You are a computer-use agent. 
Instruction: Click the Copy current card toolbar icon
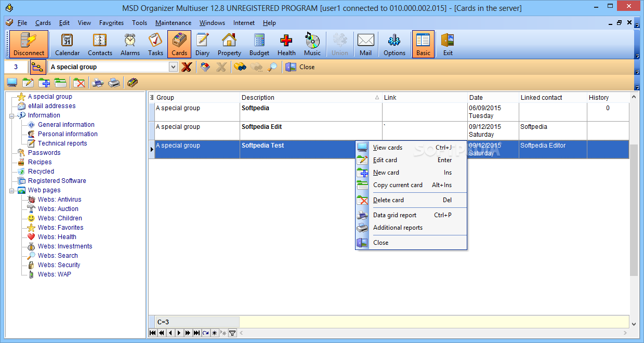point(60,83)
